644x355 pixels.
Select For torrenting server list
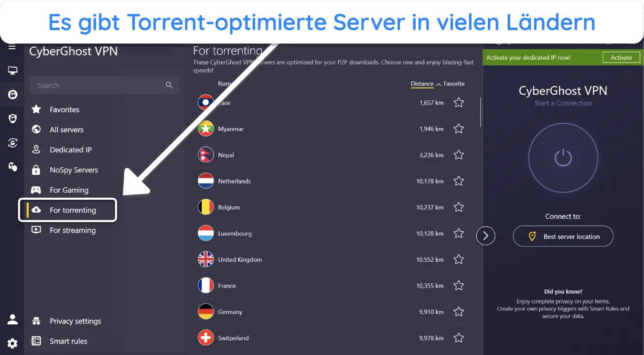67,210
